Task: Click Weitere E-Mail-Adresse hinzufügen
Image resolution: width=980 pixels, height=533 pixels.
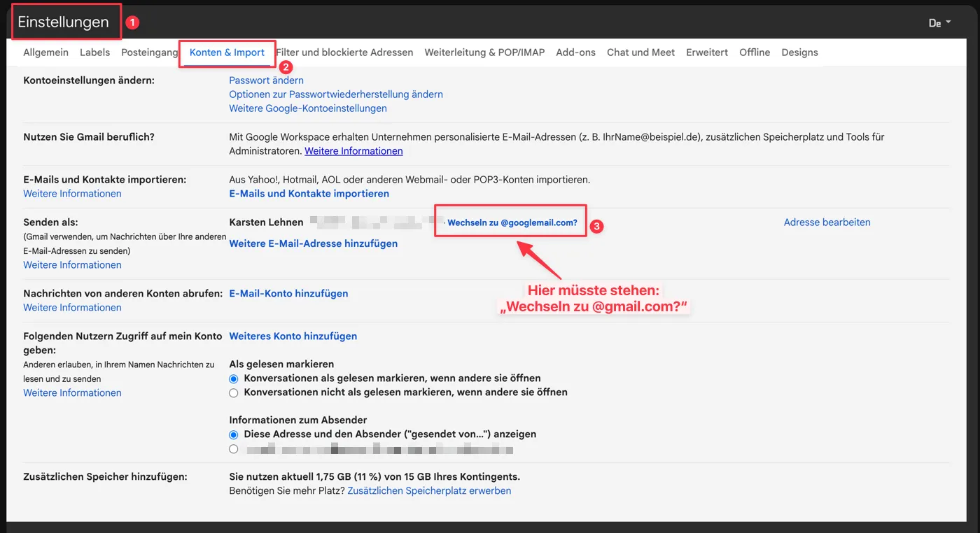Action: [x=313, y=243]
